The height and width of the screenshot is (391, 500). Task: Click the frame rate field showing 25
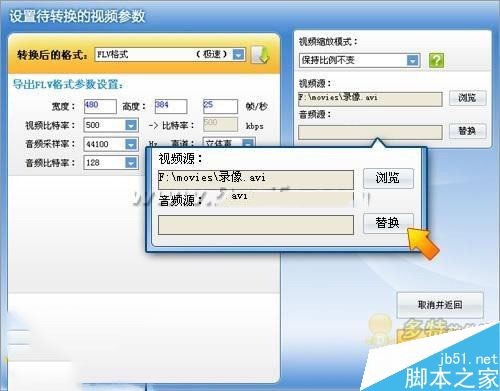(220, 106)
